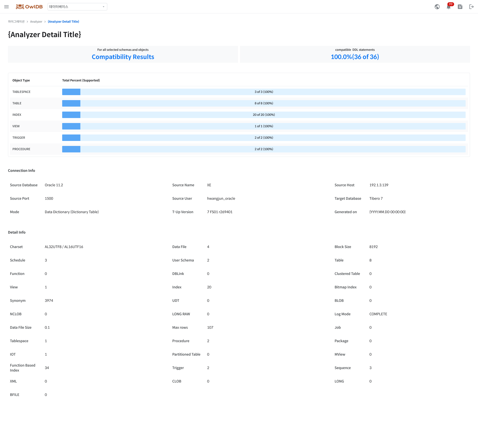Click the {Analyzer Detail Title} breadcrumb
This screenshot has height=448, width=478.
63,22
